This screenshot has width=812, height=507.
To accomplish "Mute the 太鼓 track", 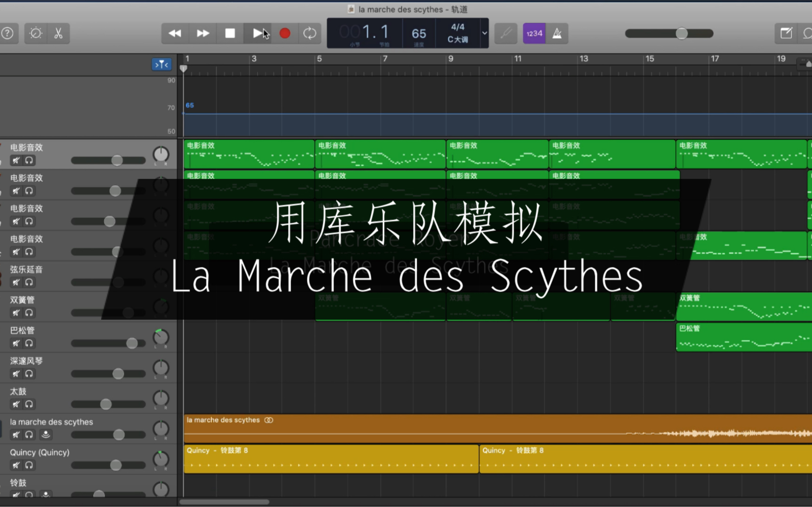I will (16, 404).
